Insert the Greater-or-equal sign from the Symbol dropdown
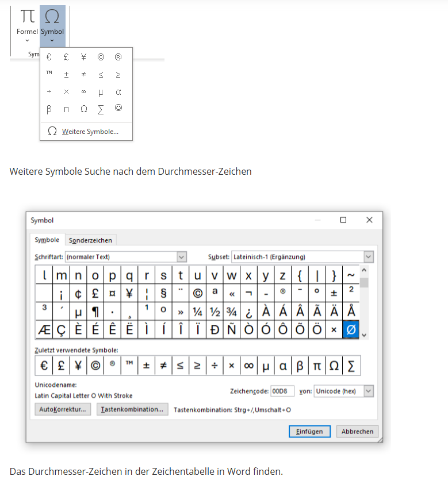 pyautogui.click(x=118, y=74)
